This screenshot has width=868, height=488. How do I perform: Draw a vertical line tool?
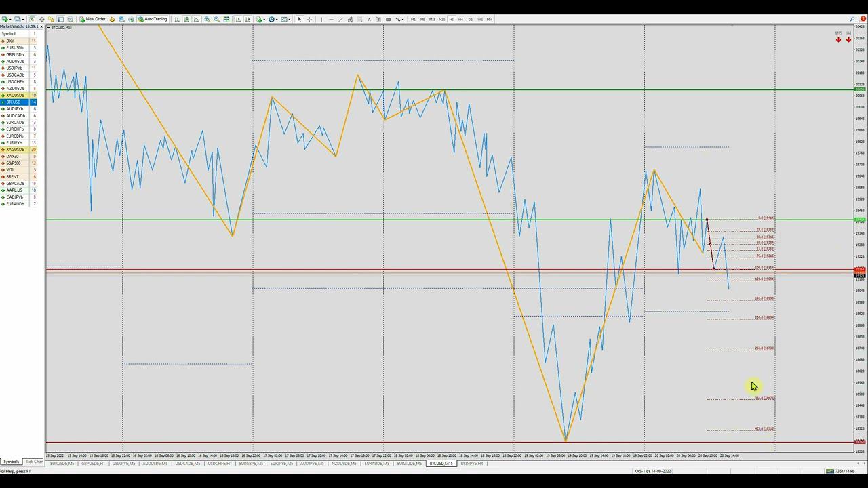(x=322, y=19)
